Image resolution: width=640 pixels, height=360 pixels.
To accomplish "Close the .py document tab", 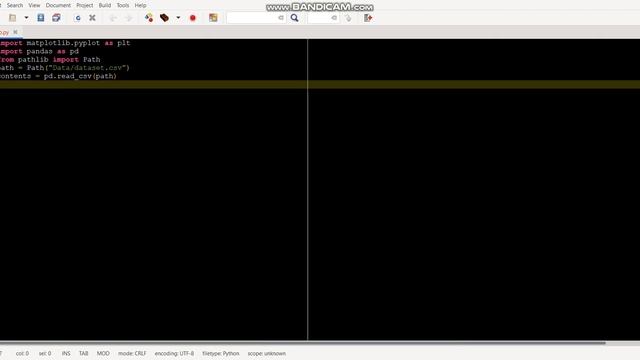I will [x=16, y=32].
